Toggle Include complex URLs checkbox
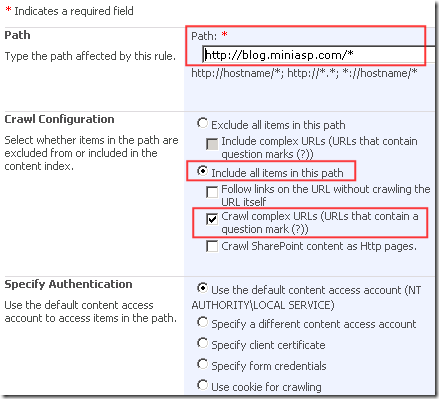The width and height of the screenshot is (439, 399). click(x=212, y=144)
